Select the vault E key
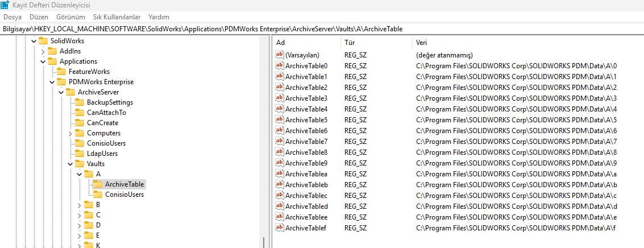Screen dimensions: 644x248 tap(98, 235)
